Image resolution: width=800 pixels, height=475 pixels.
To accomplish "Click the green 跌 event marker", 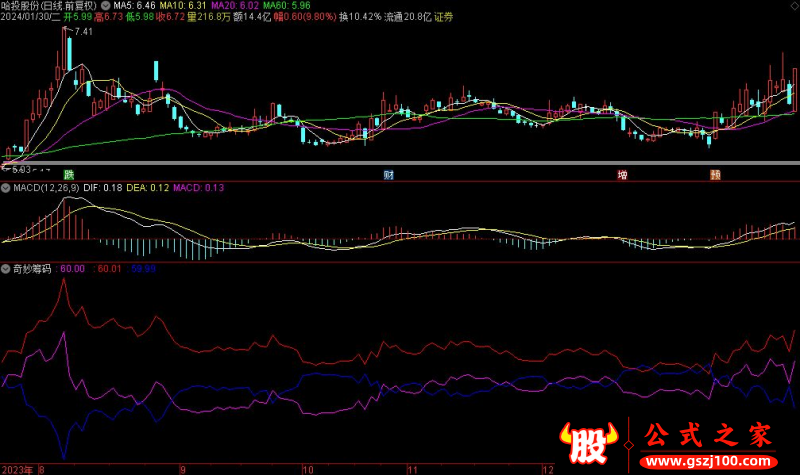I will tap(68, 175).
